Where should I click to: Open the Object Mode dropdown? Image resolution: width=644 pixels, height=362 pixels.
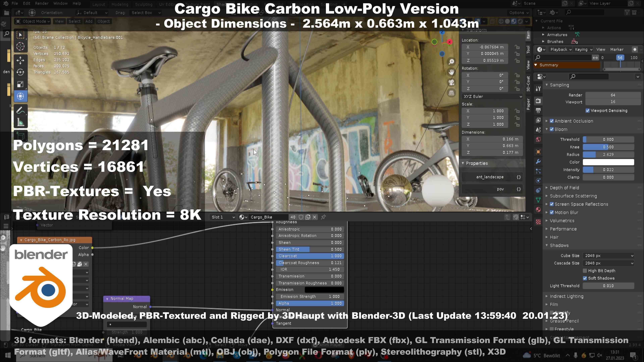pyautogui.click(x=33, y=21)
